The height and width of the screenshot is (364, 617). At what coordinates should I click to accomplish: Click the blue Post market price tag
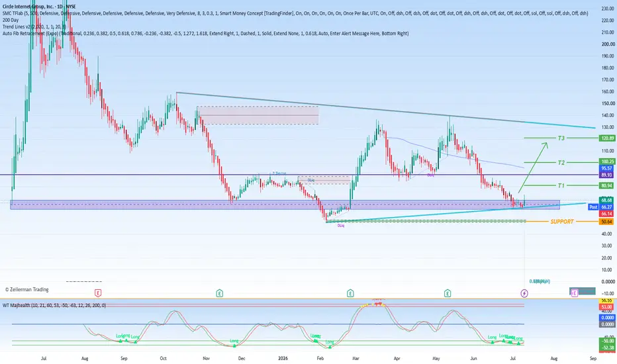click(x=593, y=207)
